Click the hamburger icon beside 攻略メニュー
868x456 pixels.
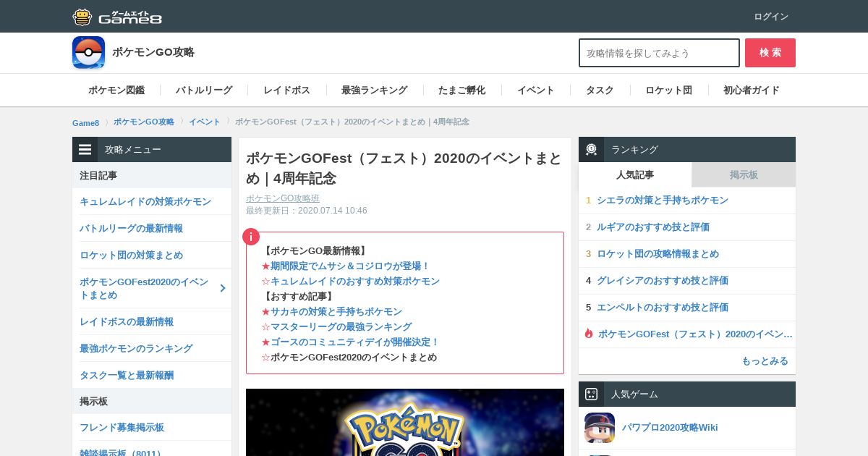coord(85,150)
